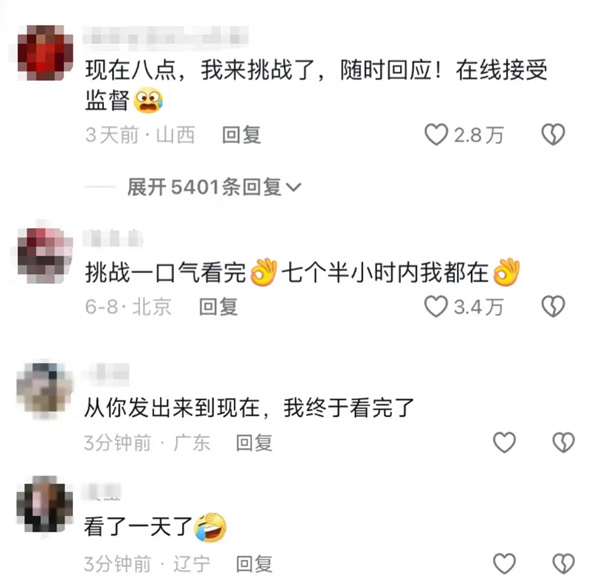Open the Liaoning commenter's avatar
Viewport: 600px width, 585px height.
tap(45, 504)
